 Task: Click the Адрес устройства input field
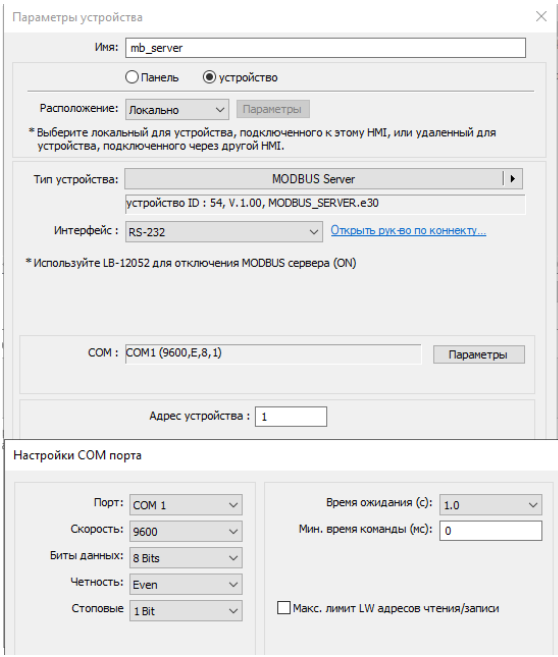pyautogui.click(x=291, y=416)
